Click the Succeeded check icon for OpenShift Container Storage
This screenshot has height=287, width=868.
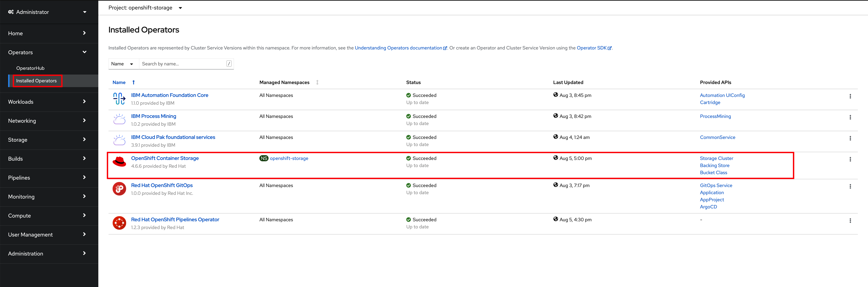pyautogui.click(x=408, y=158)
